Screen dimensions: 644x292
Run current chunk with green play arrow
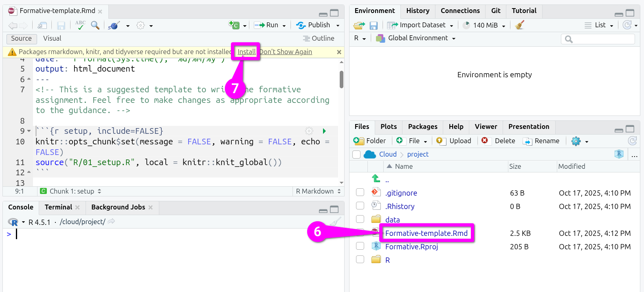324,131
